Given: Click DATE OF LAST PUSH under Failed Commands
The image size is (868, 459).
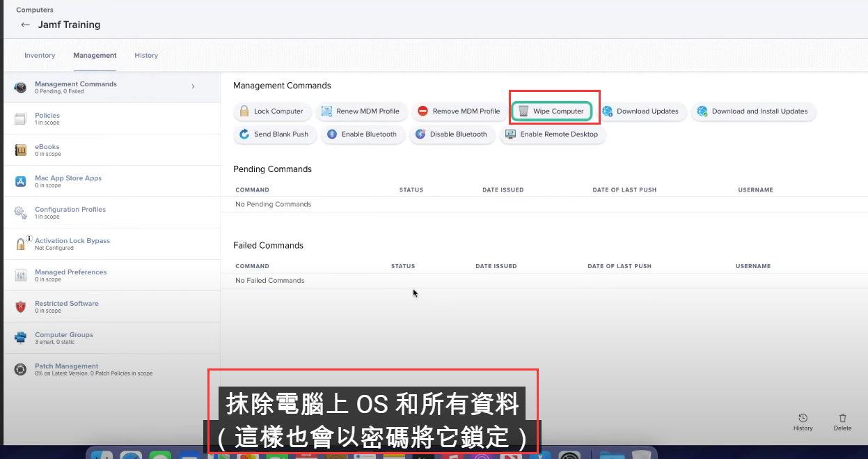Looking at the screenshot, I should 620,266.
